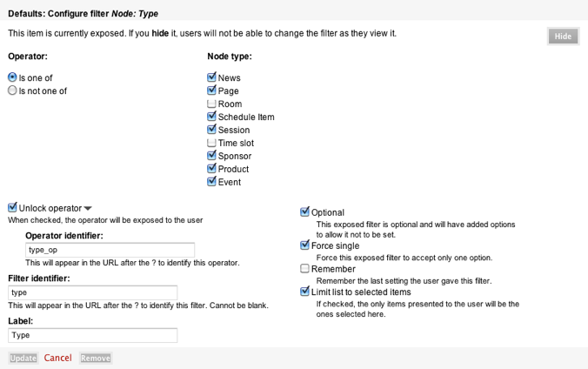The image size is (588, 369).
Task: Uncheck the News node type
Action: coord(211,77)
